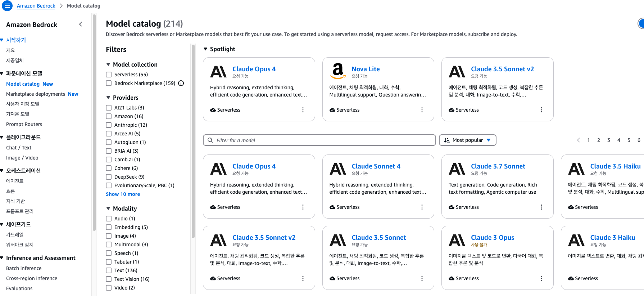Open Batch inference in sidebar

24,268
